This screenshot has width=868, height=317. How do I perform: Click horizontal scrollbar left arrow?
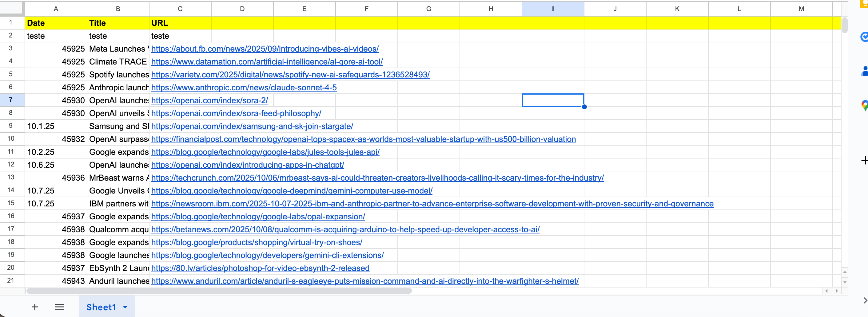click(x=826, y=291)
